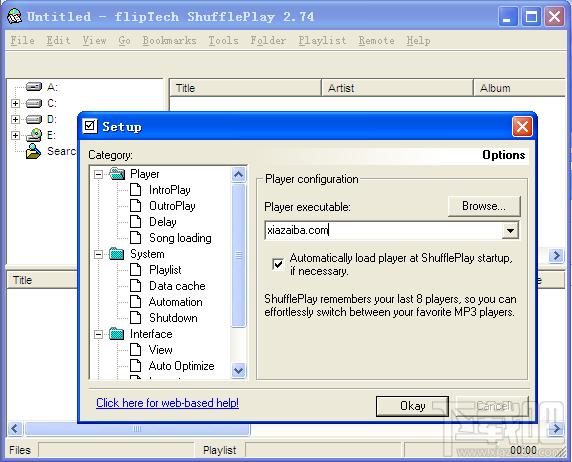Open the Help menu

click(418, 40)
